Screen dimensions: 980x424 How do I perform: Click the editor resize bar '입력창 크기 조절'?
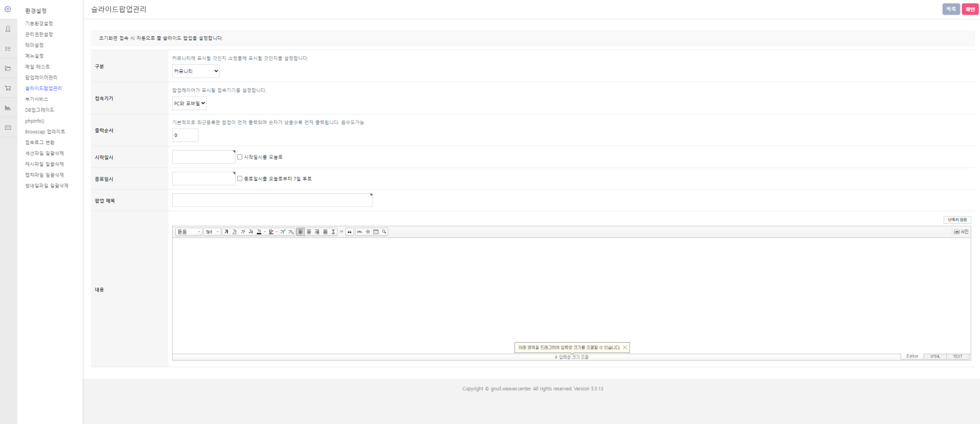click(x=571, y=357)
